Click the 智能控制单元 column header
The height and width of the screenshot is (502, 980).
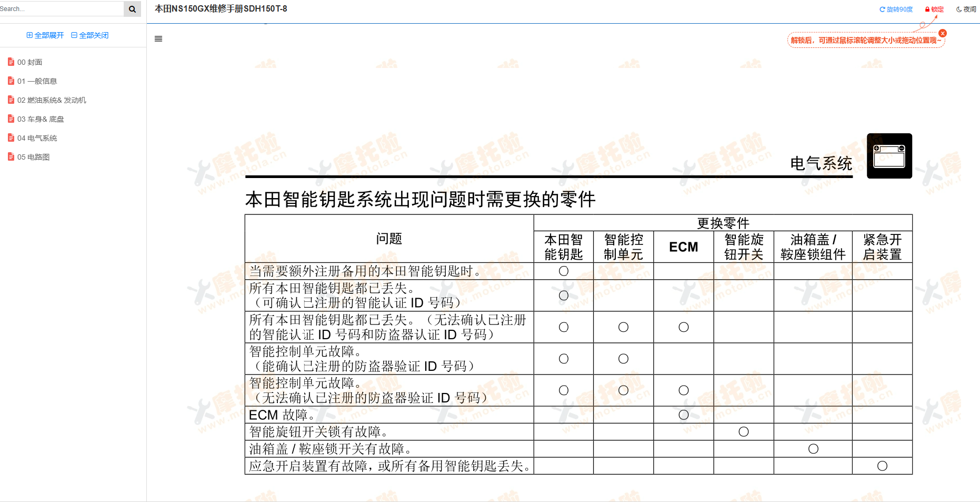pos(624,247)
